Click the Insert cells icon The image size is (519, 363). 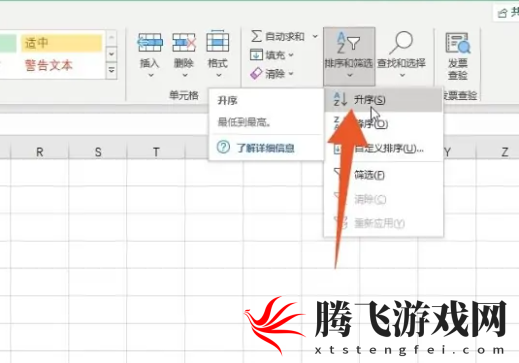150,42
